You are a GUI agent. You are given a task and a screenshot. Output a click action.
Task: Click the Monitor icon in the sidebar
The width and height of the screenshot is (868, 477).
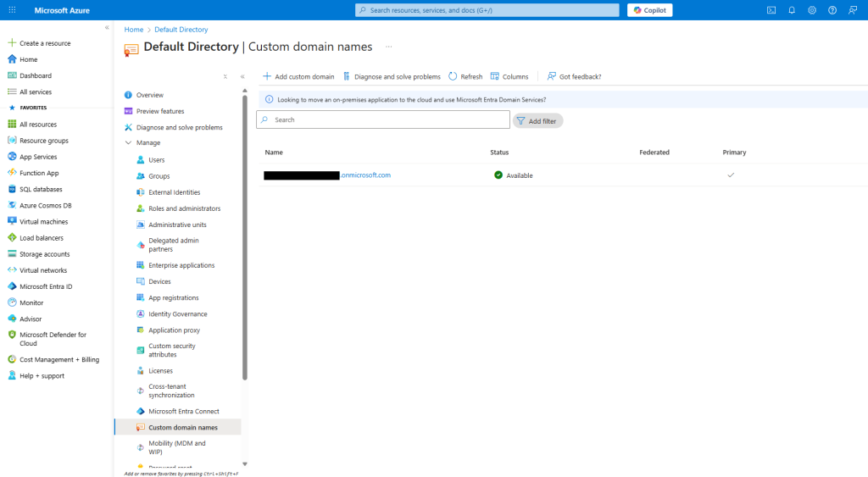(12, 302)
